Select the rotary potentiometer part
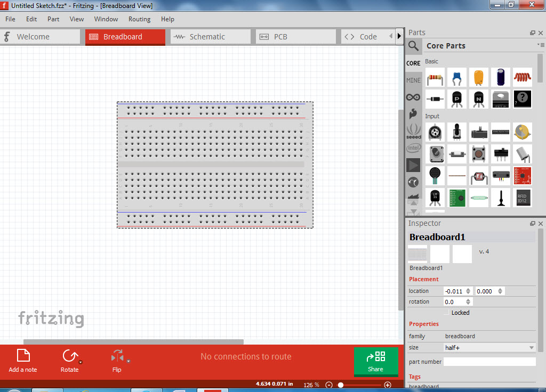Image resolution: width=546 pixels, height=392 pixels. (x=457, y=132)
